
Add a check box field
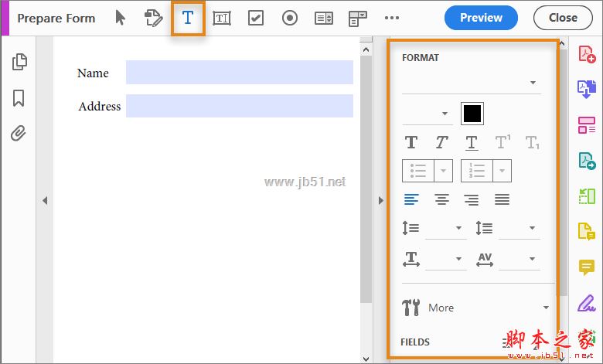tap(256, 18)
